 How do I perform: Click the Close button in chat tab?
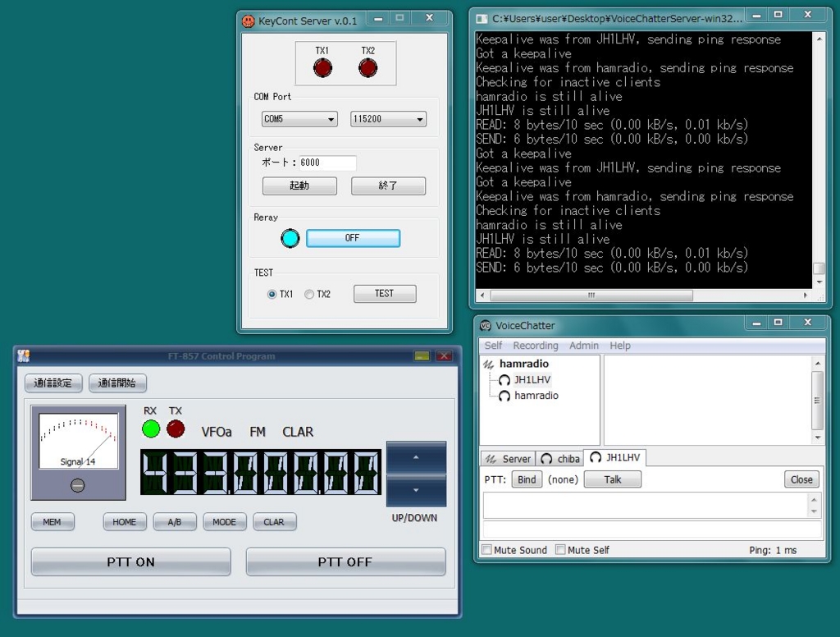pos(801,480)
